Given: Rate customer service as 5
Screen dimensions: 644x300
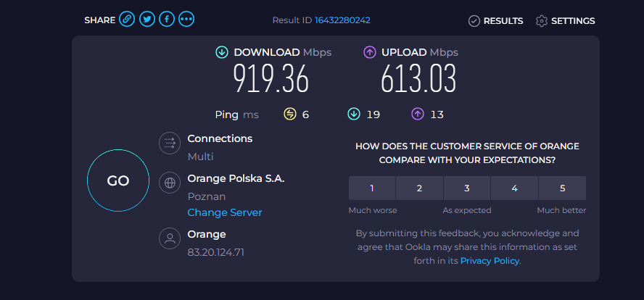Looking at the screenshot, I should pyautogui.click(x=562, y=188).
